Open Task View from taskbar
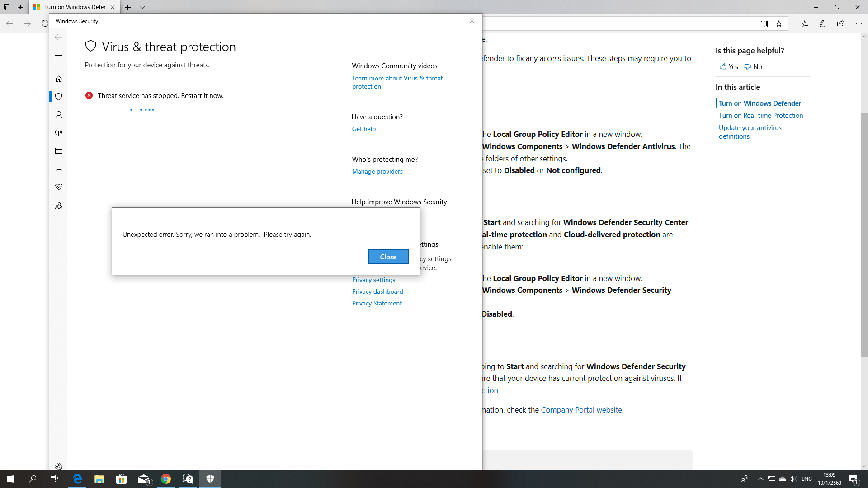 54,479
